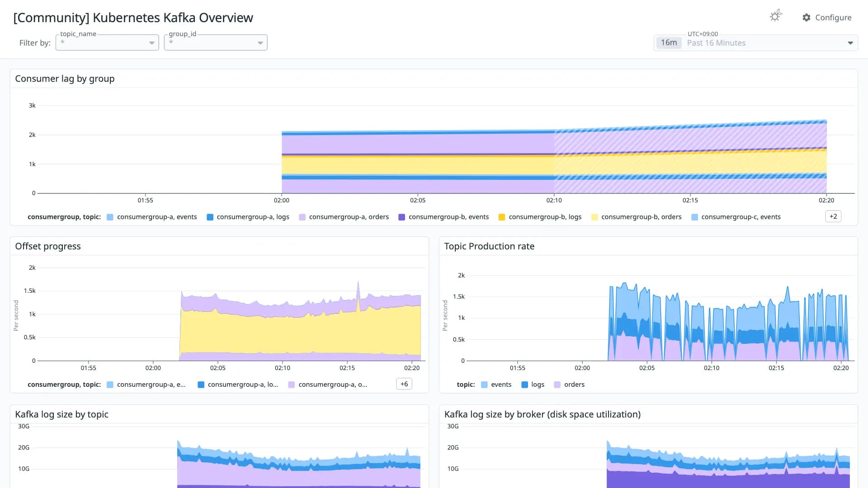Click the Topic Production rate widget title
This screenshot has width=868, height=488.
489,246
